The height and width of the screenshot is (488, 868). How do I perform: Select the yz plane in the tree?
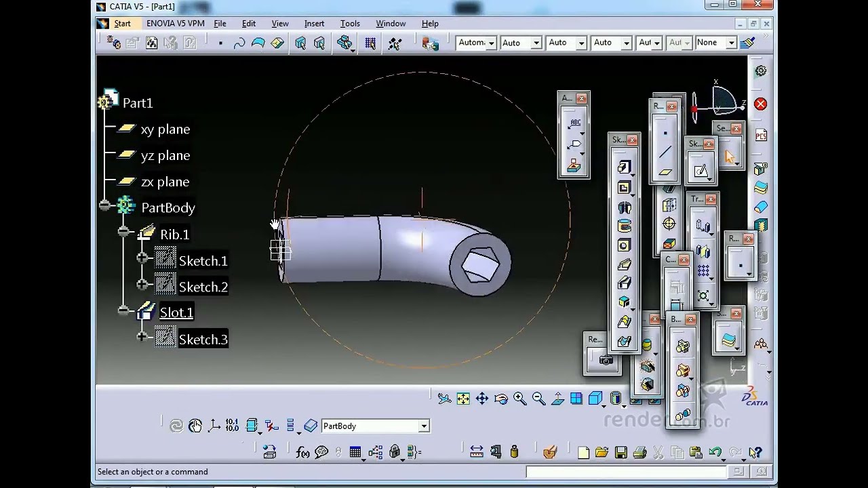click(x=165, y=155)
